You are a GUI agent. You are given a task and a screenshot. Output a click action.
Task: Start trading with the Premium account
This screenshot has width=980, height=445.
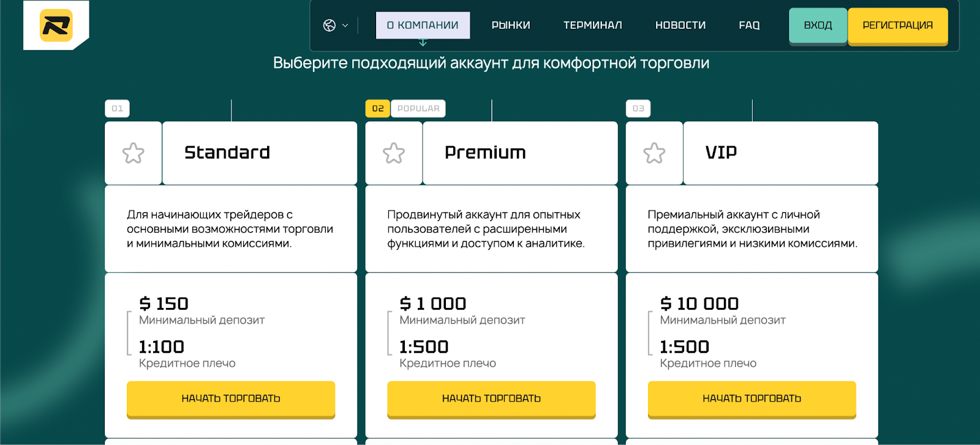click(x=491, y=398)
